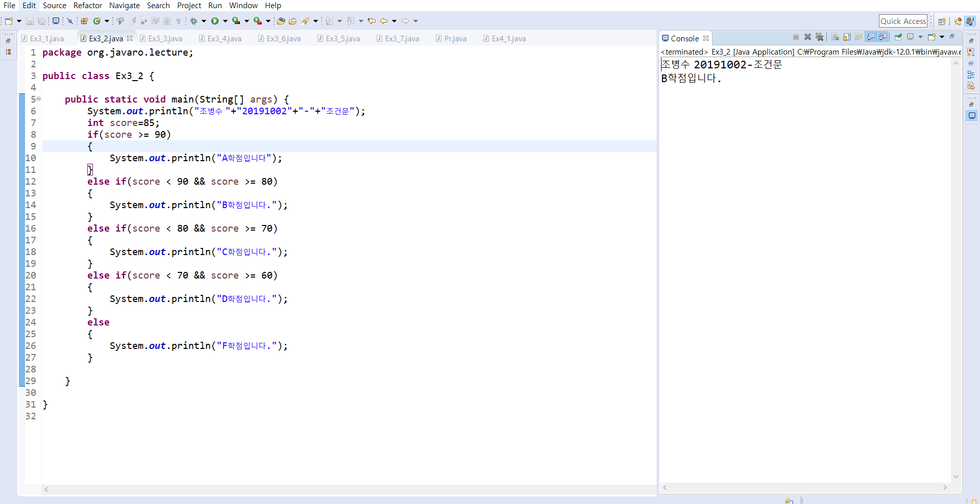This screenshot has width=980, height=504.
Task: Toggle Scroll Lock in Console
Action: pos(847,37)
